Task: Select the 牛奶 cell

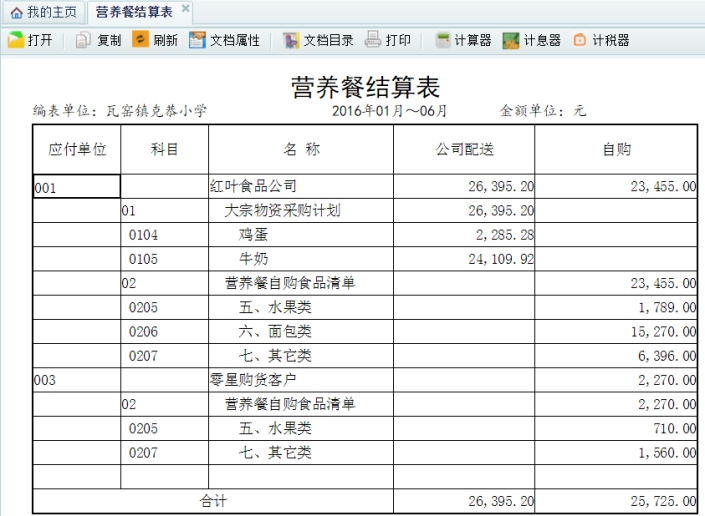Action: pos(301,259)
